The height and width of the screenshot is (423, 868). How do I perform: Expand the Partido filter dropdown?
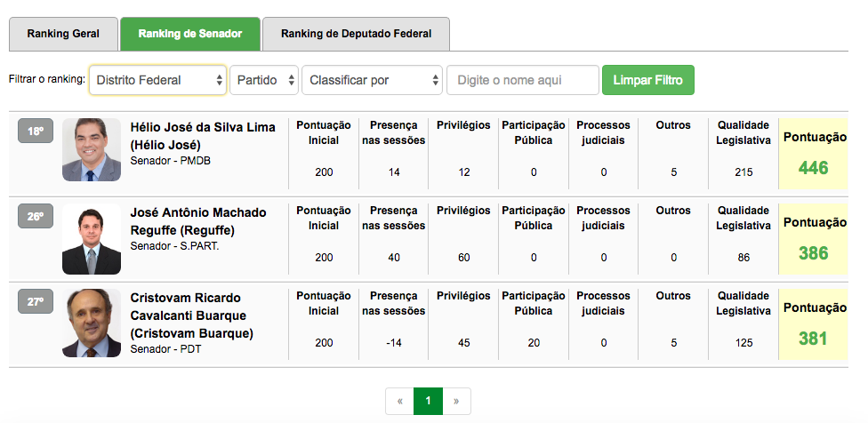point(264,80)
